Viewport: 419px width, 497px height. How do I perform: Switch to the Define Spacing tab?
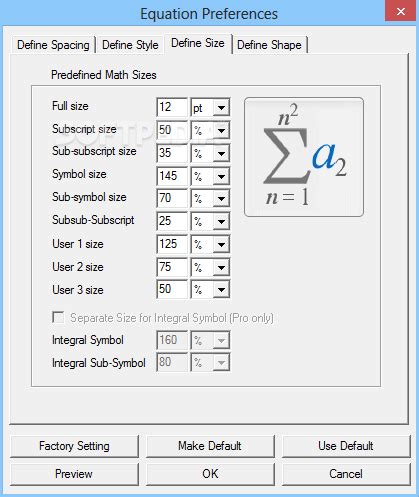(x=53, y=45)
